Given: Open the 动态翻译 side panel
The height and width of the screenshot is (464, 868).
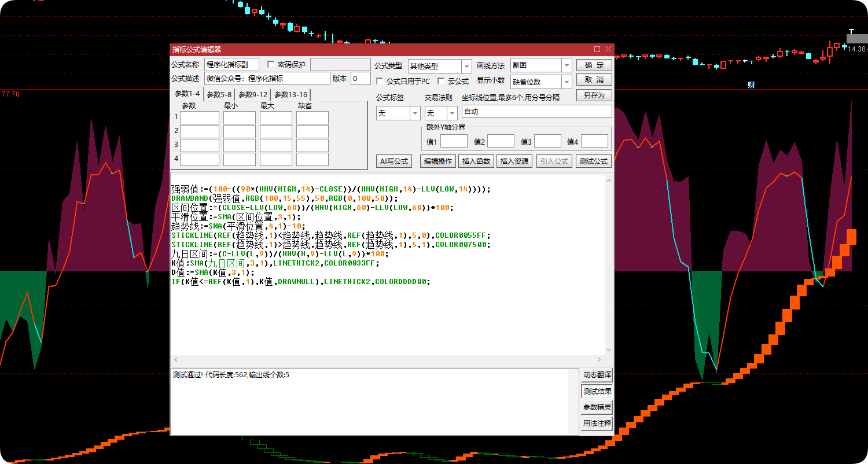Looking at the screenshot, I should (x=597, y=375).
